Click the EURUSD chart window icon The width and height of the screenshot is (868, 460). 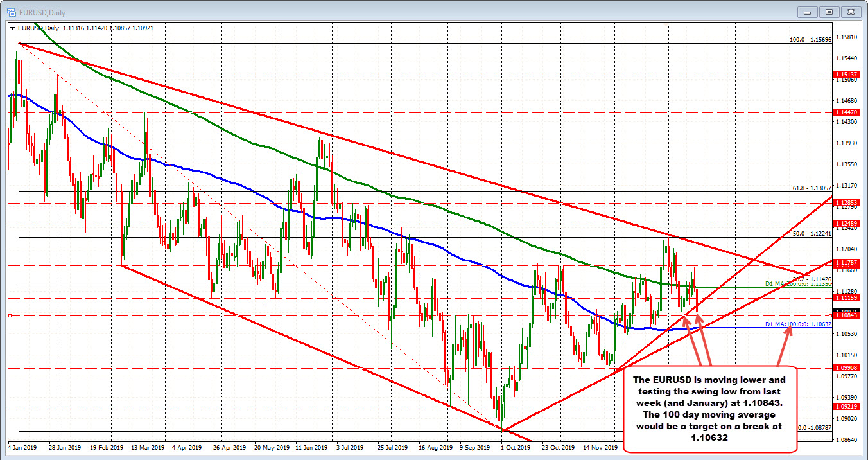12,12
